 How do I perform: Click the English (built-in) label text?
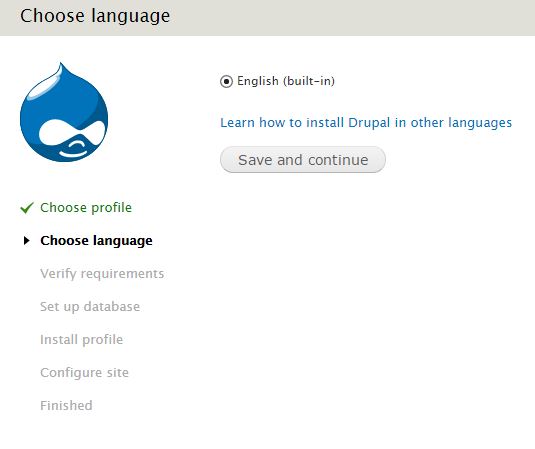coord(286,81)
